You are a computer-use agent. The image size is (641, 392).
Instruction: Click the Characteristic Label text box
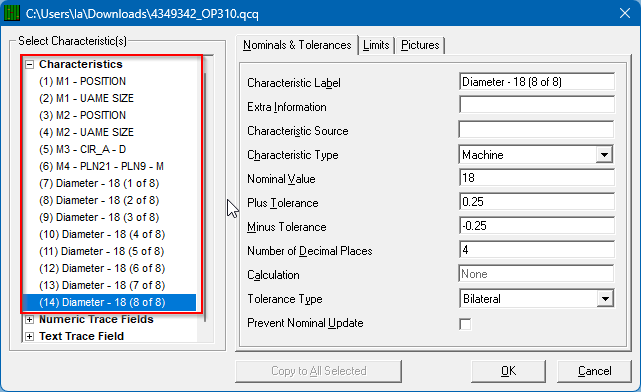tap(537, 82)
